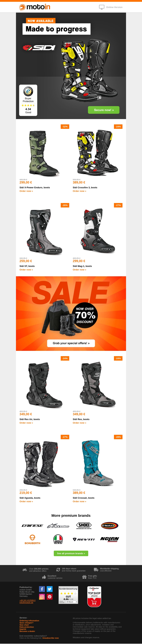Select the Dainese brand logo
Viewport: 142px width, 644px height.
[x=32, y=525]
